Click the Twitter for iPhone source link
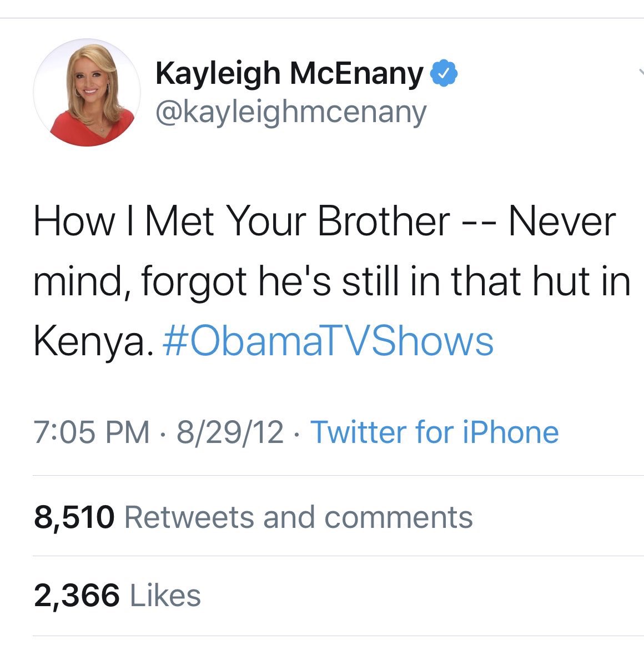This screenshot has height=645, width=644. [x=435, y=432]
